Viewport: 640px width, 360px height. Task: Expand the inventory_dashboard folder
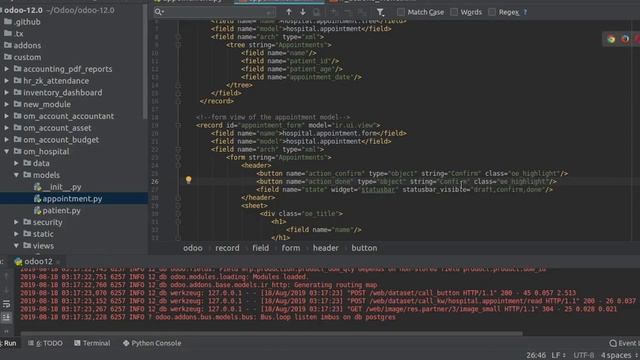pyautogui.click(x=7, y=93)
